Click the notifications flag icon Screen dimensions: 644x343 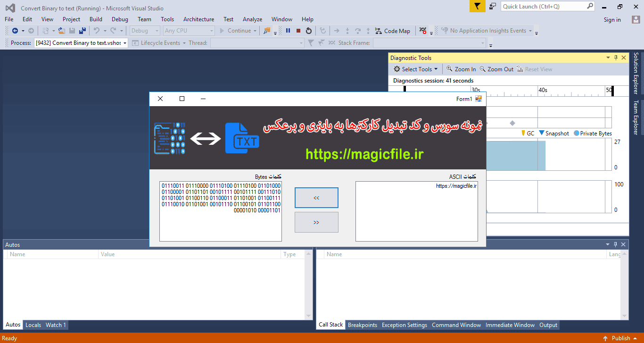pyautogui.click(x=478, y=6)
